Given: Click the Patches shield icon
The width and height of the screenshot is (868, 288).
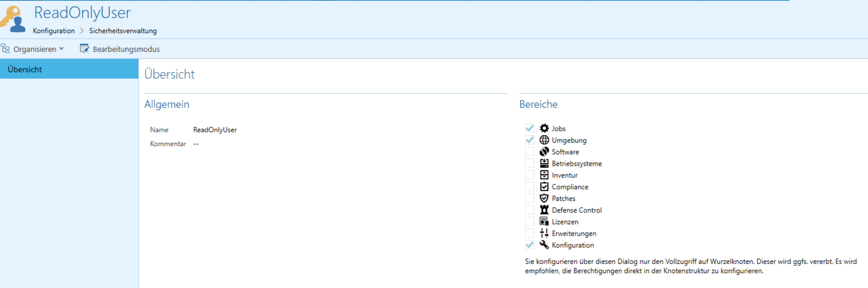Looking at the screenshot, I should click(x=544, y=198).
